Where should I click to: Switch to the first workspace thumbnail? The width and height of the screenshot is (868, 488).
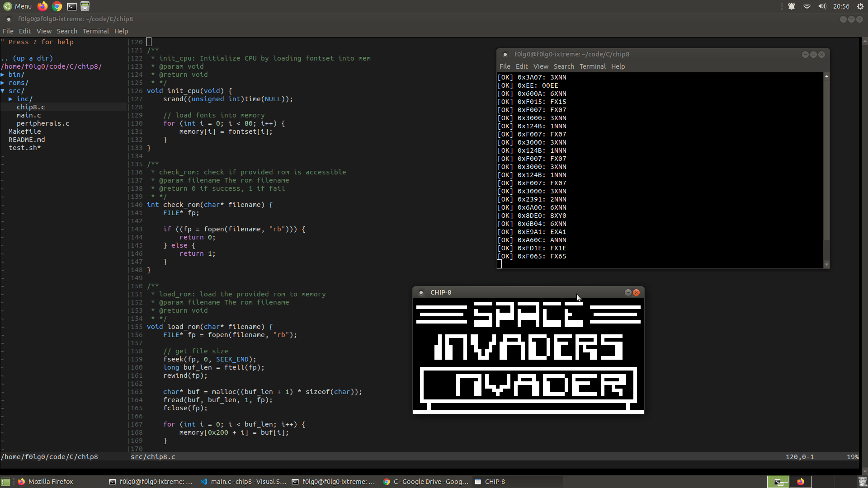click(778, 482)
